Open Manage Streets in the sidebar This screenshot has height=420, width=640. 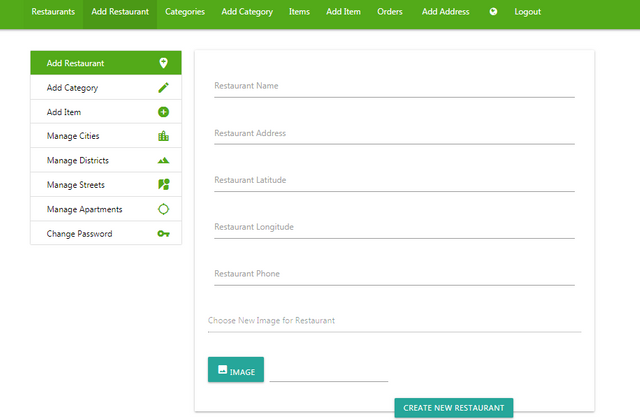106,184
